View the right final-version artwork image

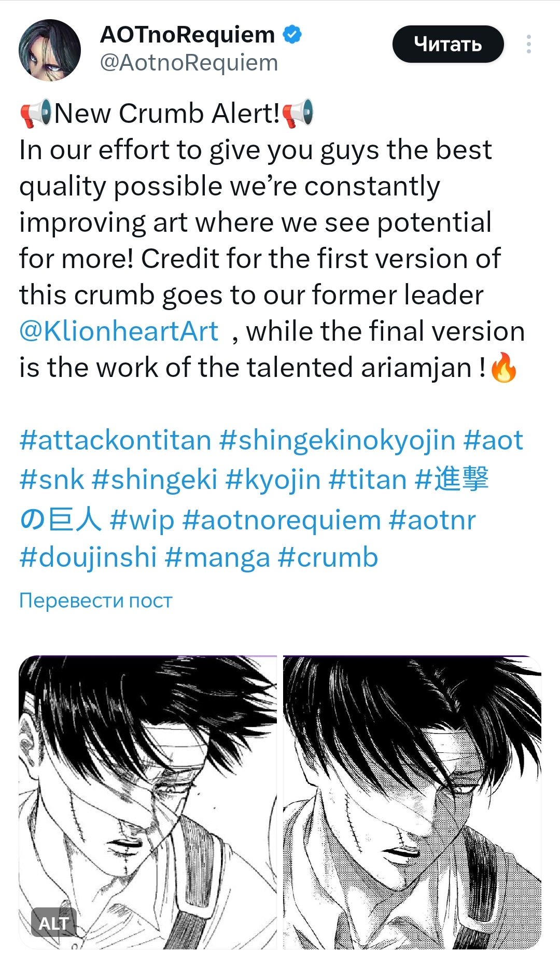point(412,802)
